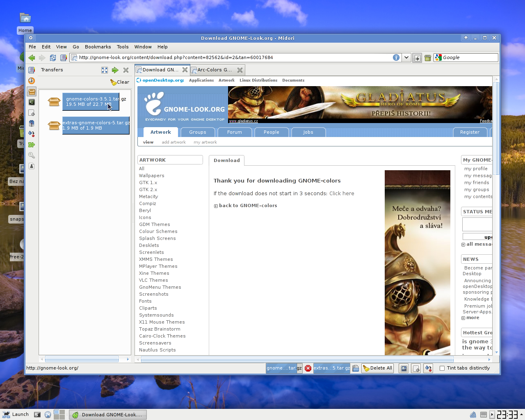525x420 pixels.
Task: Open the Extensions puzzle-piece panel
Action: click(32, 144)
